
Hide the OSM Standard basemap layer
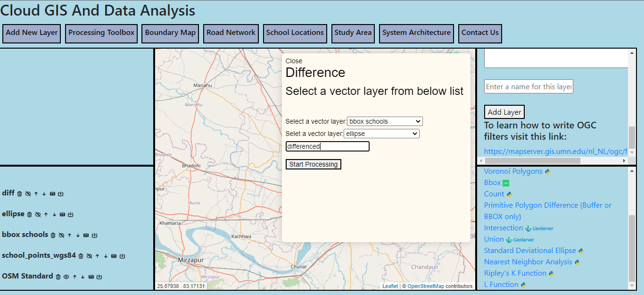[x=66, y=277]
